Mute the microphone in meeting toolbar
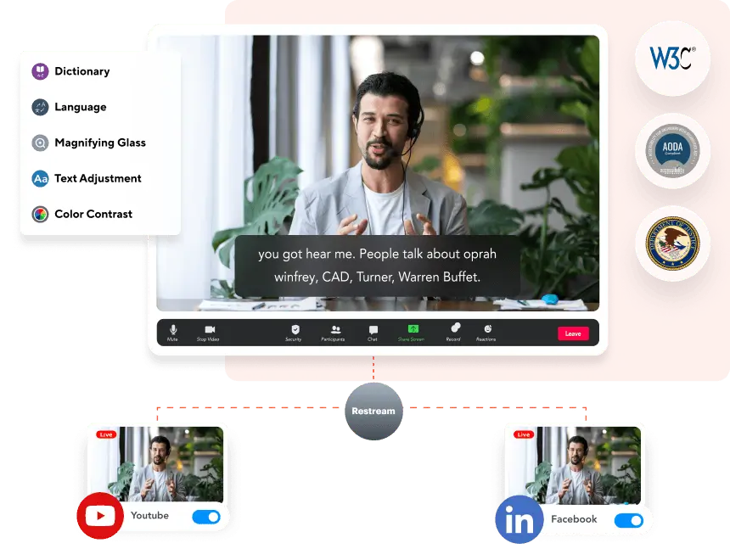 (172, 333)
